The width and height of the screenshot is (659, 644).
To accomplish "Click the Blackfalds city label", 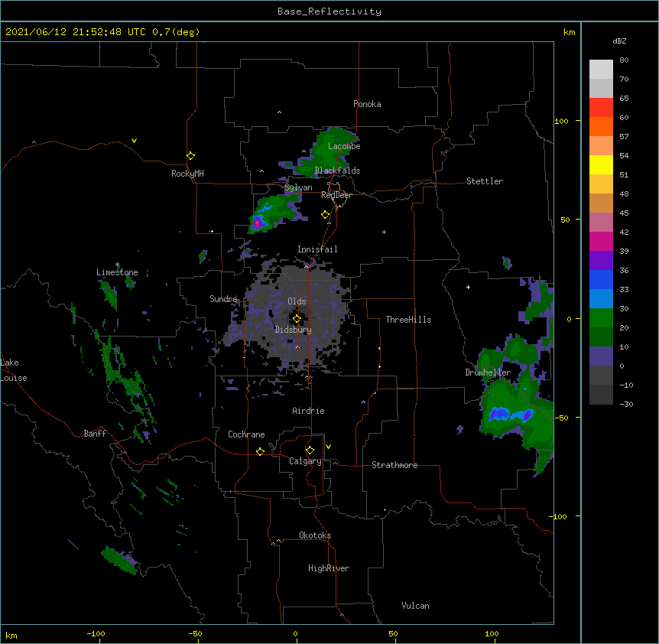I will [337, 171].
